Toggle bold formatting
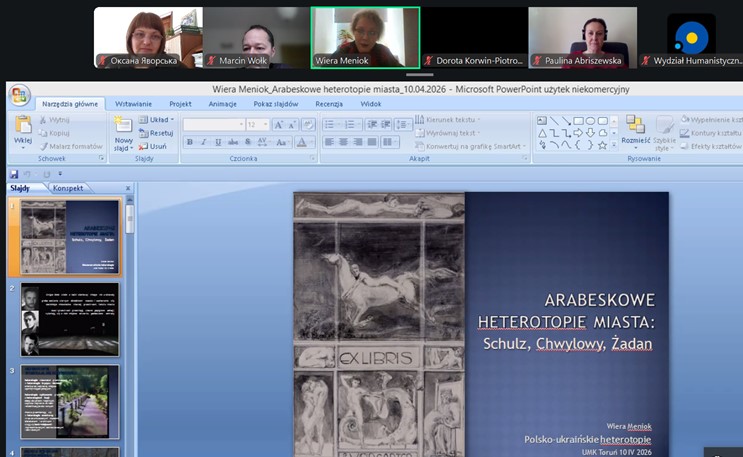Image resolution: width=743 pixels, height=457 pixels. [189, 143]
